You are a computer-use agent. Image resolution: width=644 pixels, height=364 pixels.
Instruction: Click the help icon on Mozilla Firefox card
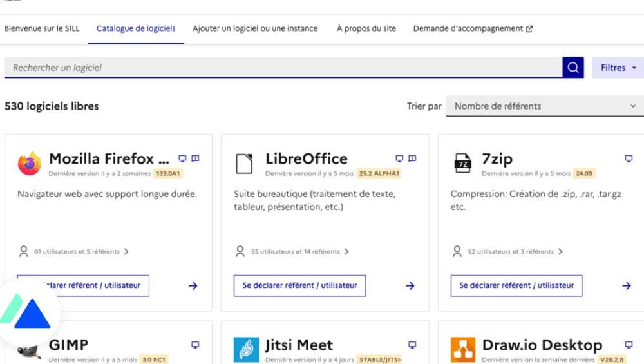[x=196, y=158]
